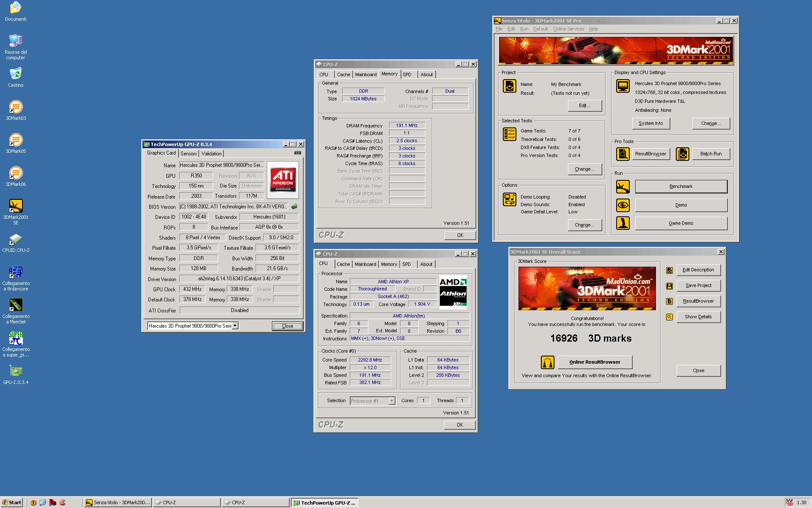Click the Online ResultBrowser icon
The image size is (812, 508).
pyautogui.click(x=547, y=362)
